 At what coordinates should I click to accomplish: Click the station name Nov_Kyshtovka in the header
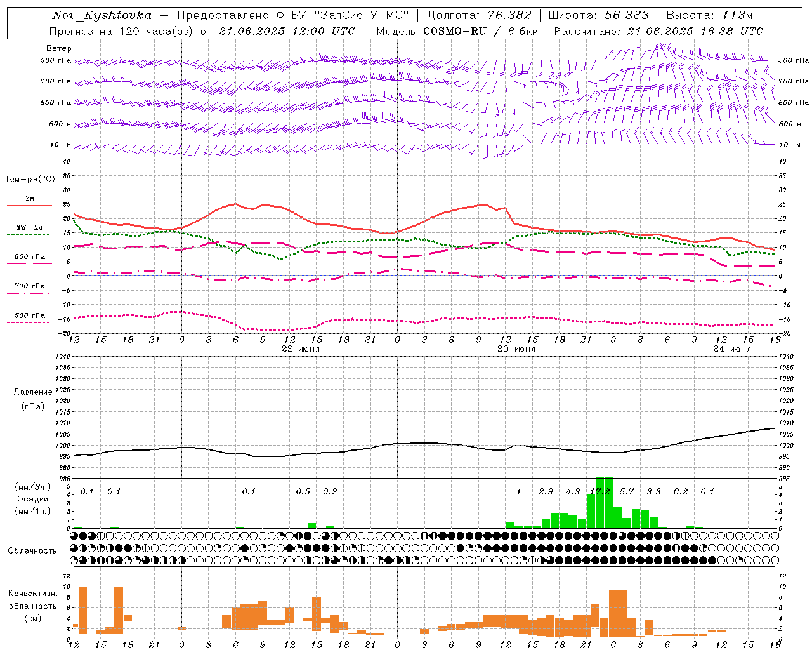(x=102, y=16)
